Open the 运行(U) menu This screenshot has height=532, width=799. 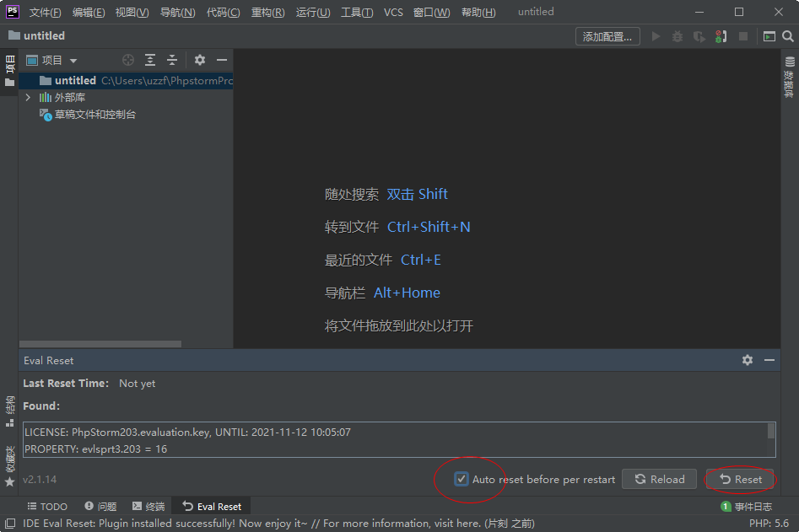313,12
